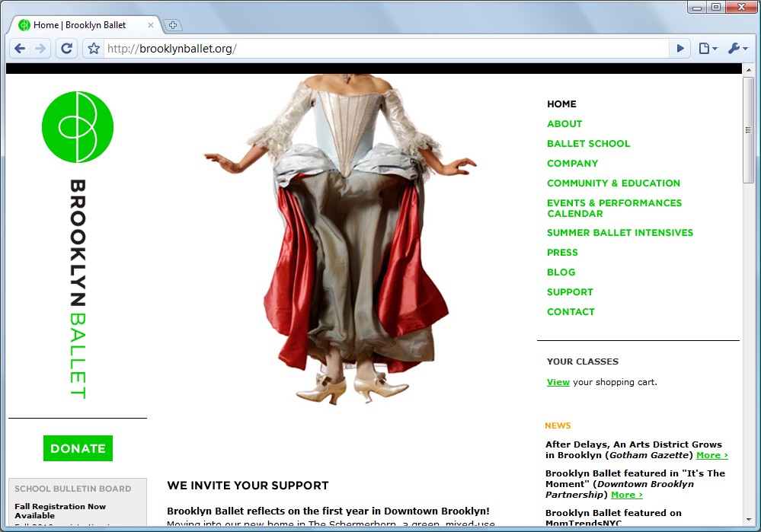Bookmark this page with the star icon
The height and width of the screenshot is (532, 761).
[x=94, y=49]
